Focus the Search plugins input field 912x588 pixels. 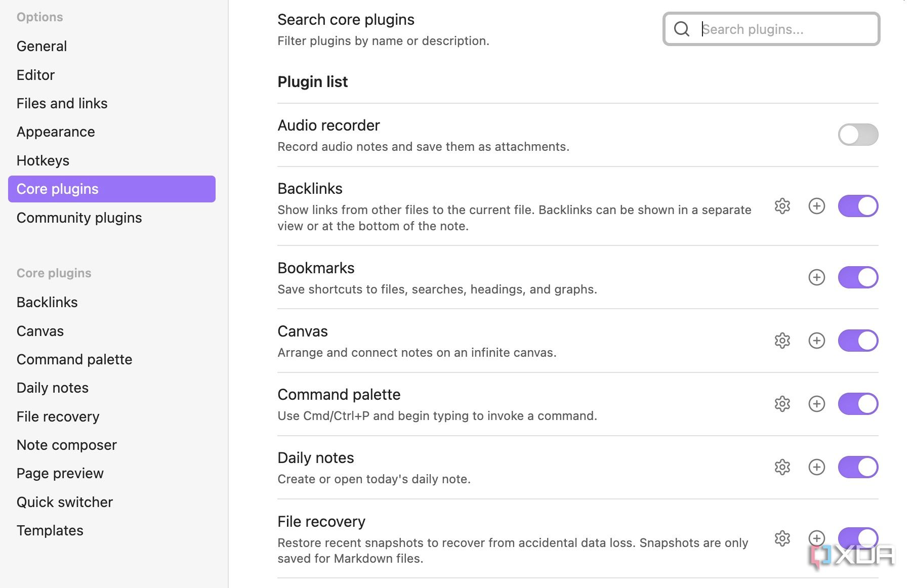point(771,29)
